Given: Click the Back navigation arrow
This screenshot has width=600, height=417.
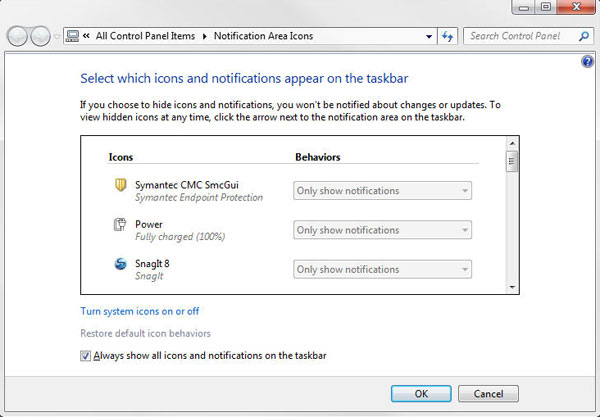Looking at the screenshot, I should [17, 36].
